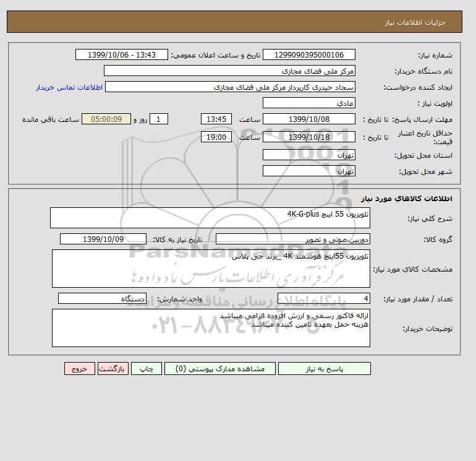Click the delivery city field تهران

tap(308, 171)
